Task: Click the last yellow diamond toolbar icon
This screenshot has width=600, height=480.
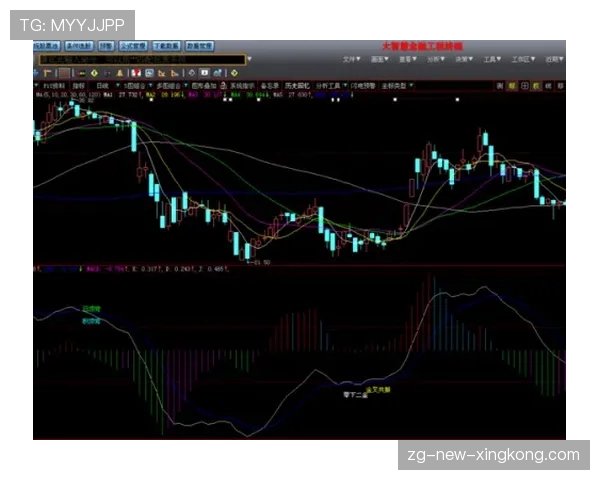Action: pos(234,73)
